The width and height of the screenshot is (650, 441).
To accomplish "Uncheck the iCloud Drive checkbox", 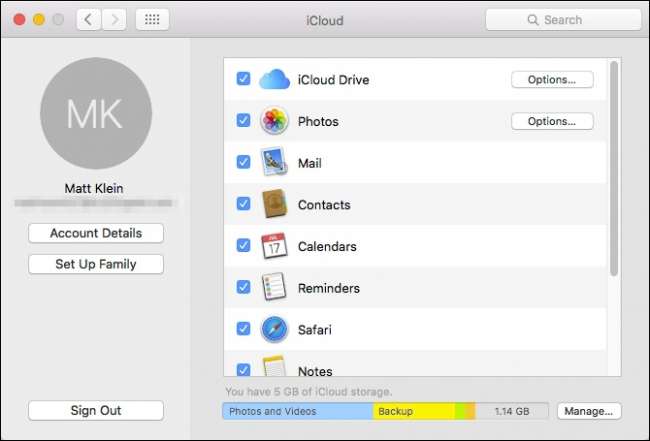I will click(243, 79).
